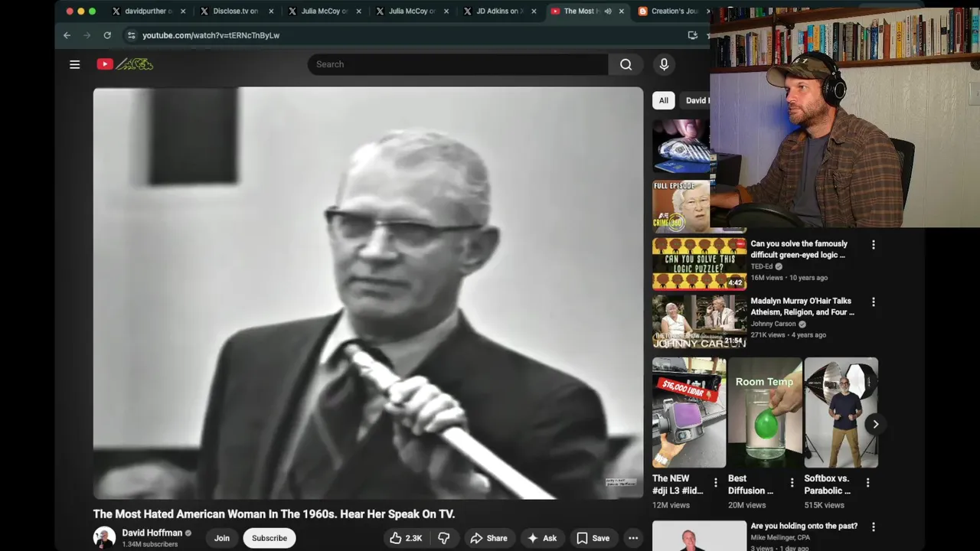This screenshot has height=551, width=980.
Task: Reload the page
Action: (107, 35)
